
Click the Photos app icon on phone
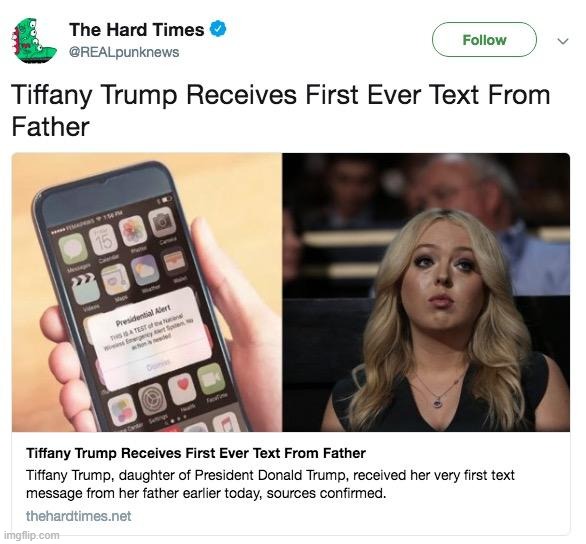point(132,231)
